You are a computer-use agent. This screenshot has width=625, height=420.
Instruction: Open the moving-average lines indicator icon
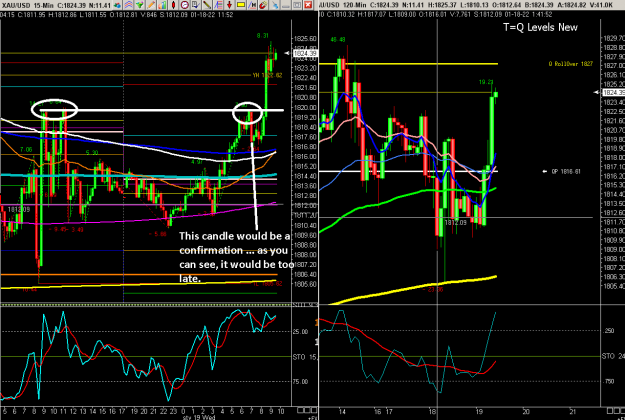coord(129,5)
